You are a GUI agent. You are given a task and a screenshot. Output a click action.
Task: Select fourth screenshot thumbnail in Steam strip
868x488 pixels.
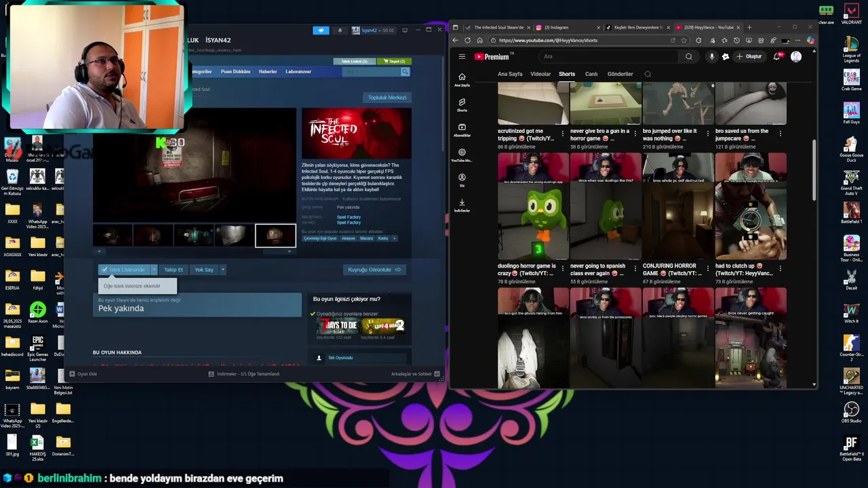[235, 235]
